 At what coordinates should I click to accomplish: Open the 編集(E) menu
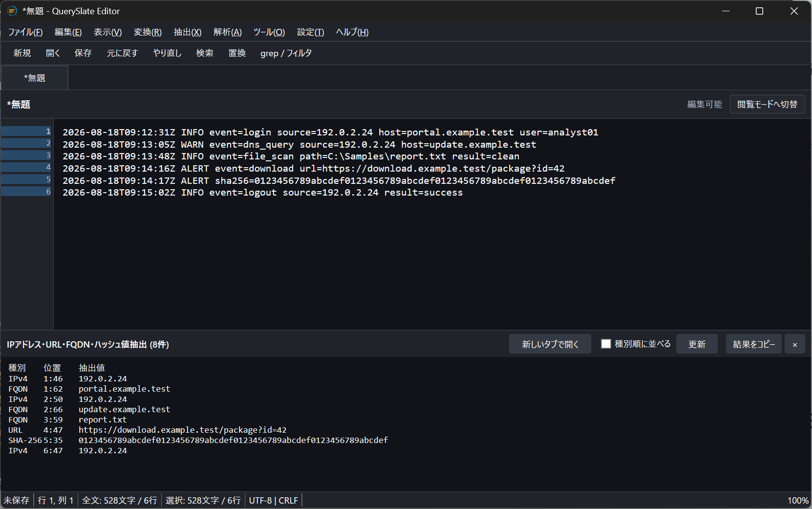(68, 32)
